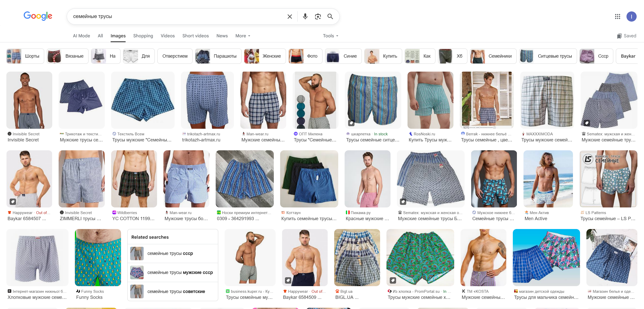Image resolution: width=644 pixels, height=309 pixels.
Task: Open the Videos tab
Action: coord(168,36)
